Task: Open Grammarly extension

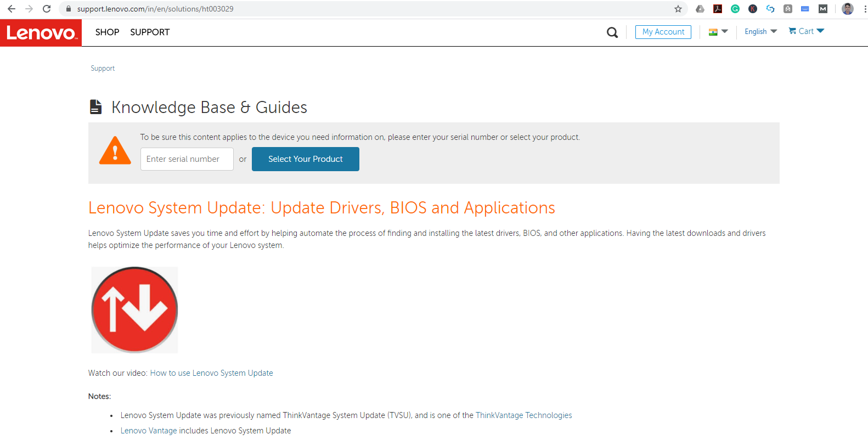Action: pyautogui.click(x=735, y=9)
